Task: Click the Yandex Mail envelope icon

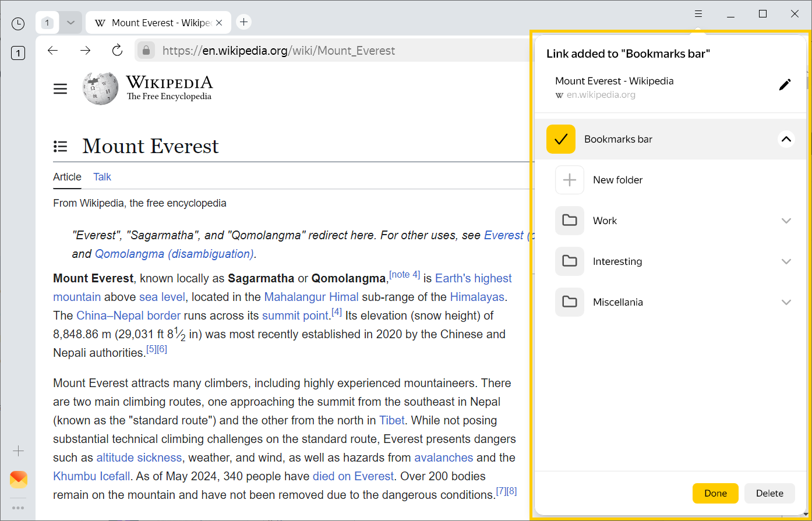Action: click(x=19, y=480)
